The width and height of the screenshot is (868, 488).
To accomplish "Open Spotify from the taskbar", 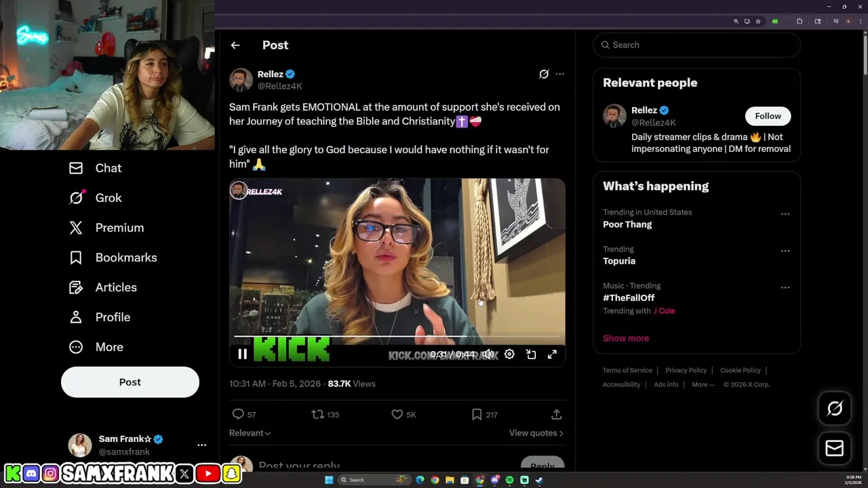I will [x=509, y=480].
